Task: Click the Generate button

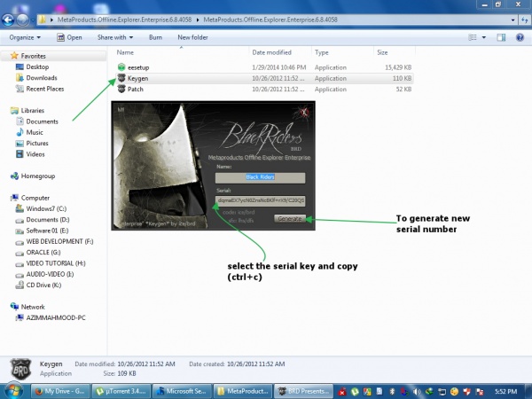Action: [x=290, y=218]
